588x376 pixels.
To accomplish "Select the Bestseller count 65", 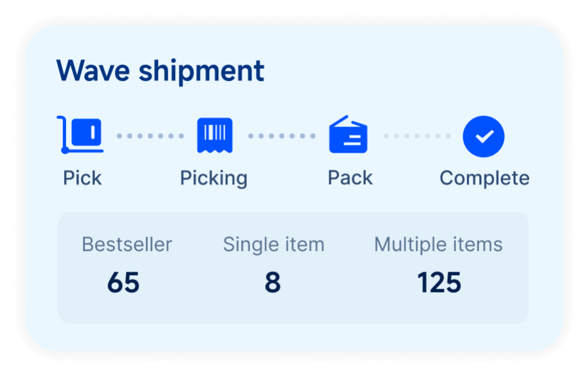I will point(123,283).
